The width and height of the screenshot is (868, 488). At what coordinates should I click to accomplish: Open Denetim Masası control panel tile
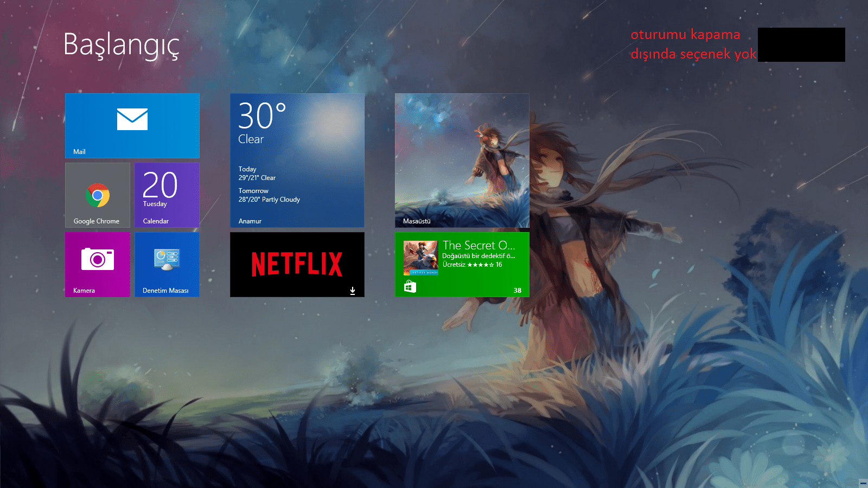(x=167, y=265)
